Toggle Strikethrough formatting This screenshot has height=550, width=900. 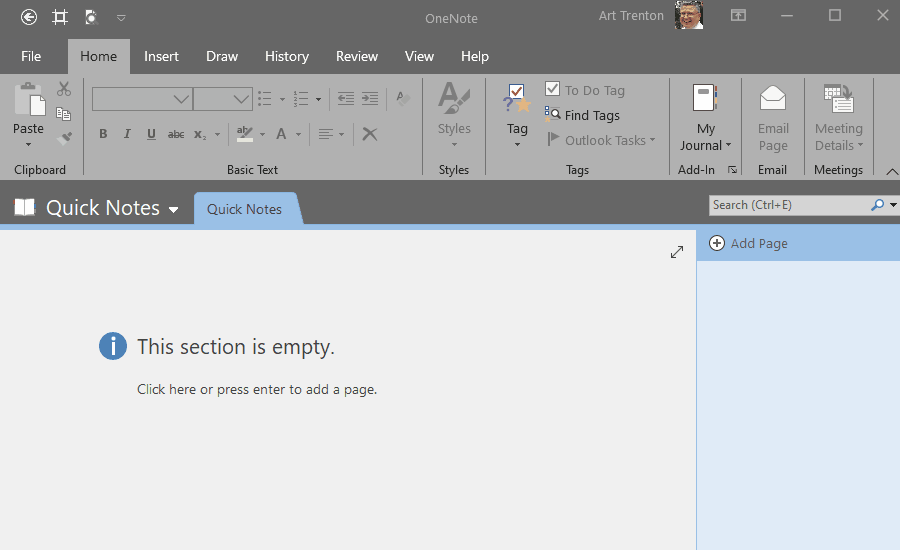[x=176, y=134]
